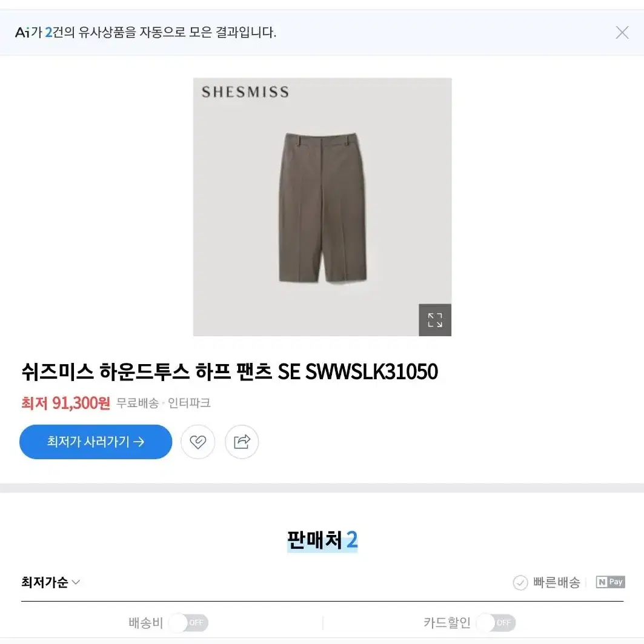The image size is (644, 644).
Task: Expand sort options via chevron arrow
Action: [76, 582]
